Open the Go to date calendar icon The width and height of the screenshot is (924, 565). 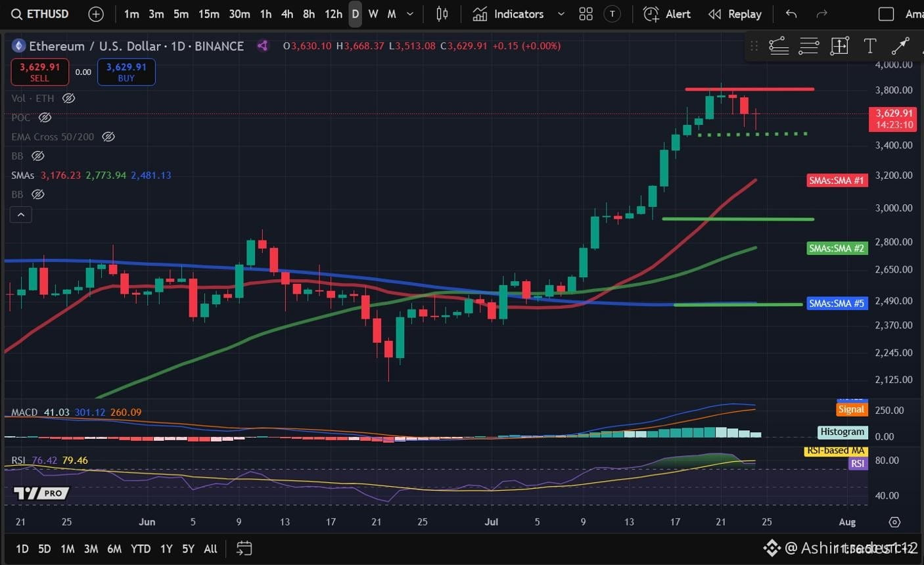coord(244,548)
